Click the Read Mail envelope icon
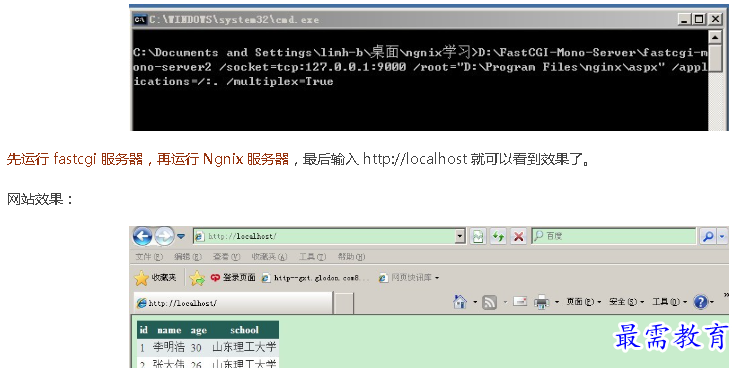 pos(520,301)
